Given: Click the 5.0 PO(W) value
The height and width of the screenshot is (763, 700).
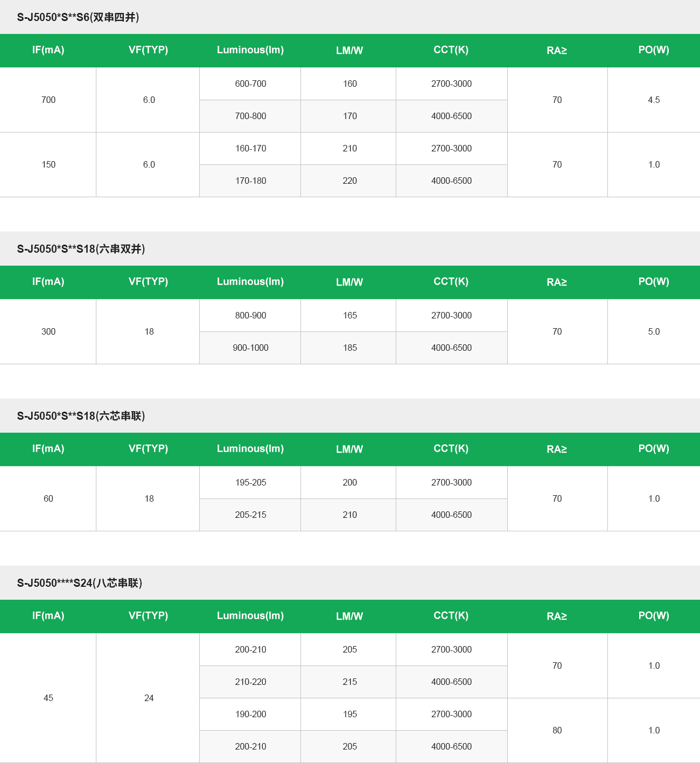Looking at the screenshot, I should [654, 331].
